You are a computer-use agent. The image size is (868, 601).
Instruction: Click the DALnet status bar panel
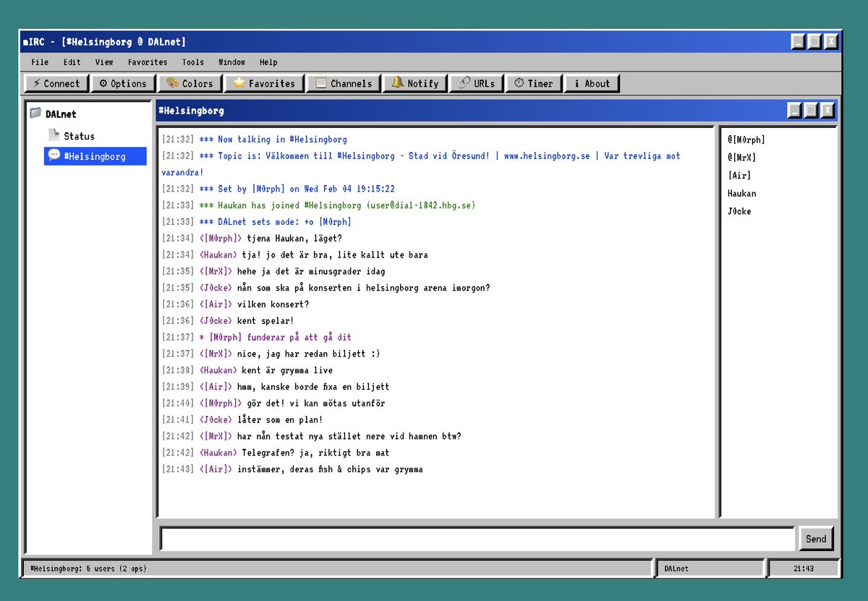[x=710, y=568]
